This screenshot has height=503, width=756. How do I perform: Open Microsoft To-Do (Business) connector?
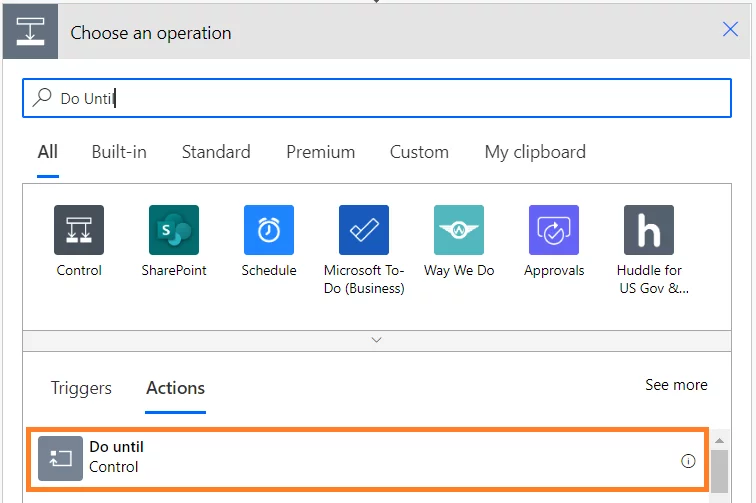[364, 230]
